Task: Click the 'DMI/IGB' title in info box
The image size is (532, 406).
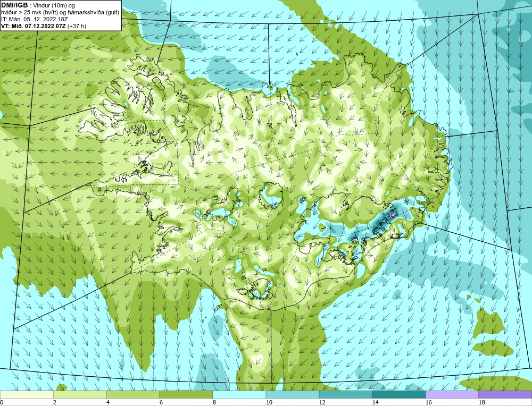Action: tap(14, 5)
